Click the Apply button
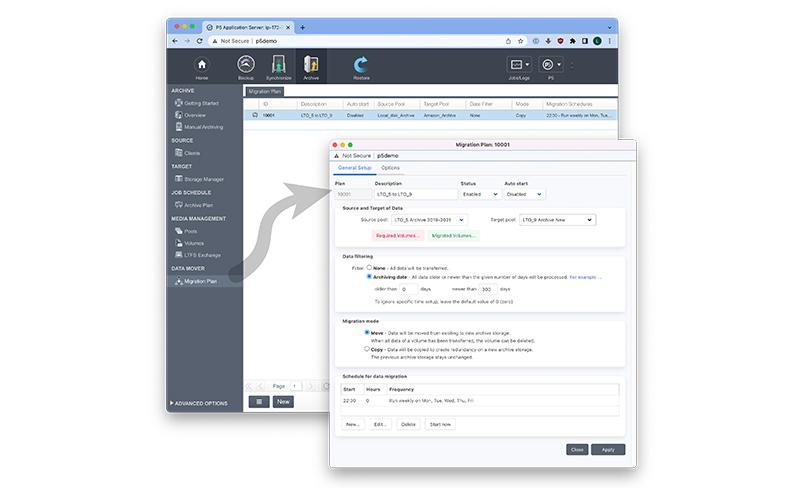Viewport: 800px width, 488px height. [x=607, y=450]
